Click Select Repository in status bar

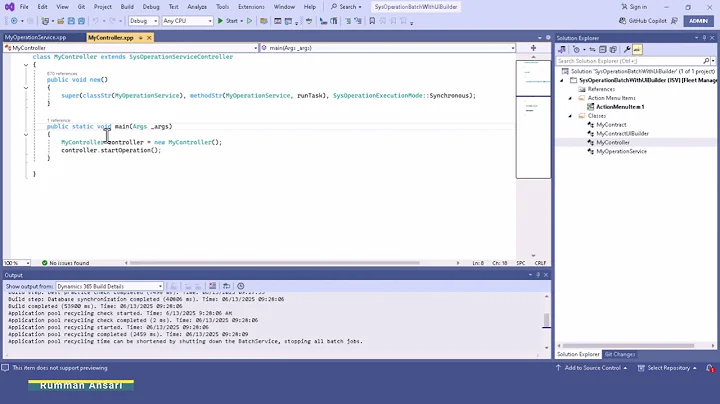668,368
